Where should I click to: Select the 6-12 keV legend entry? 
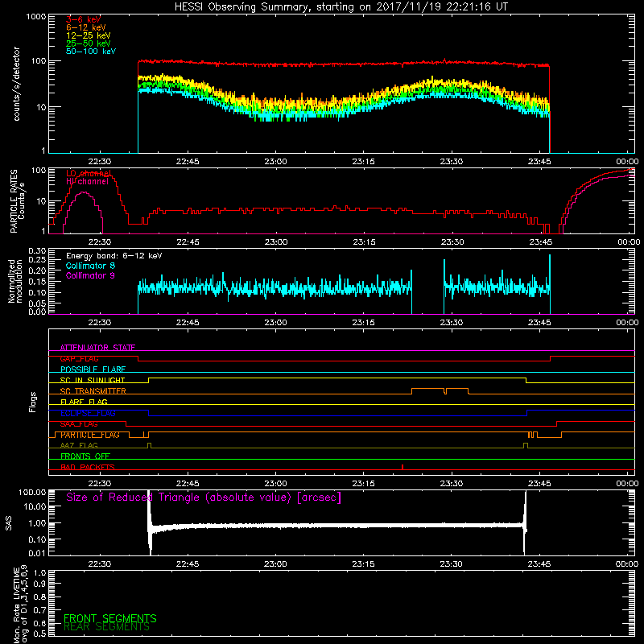click(x=86, y=27)
